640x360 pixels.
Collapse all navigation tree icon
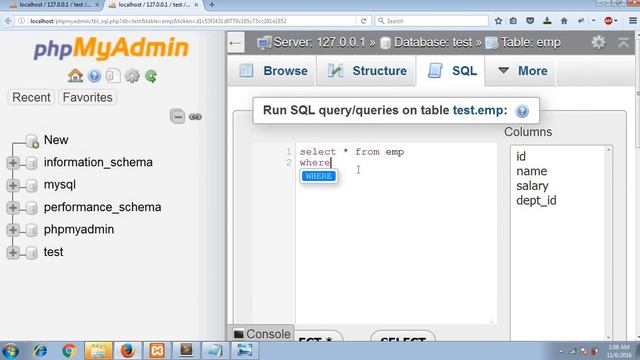(177, 117)
